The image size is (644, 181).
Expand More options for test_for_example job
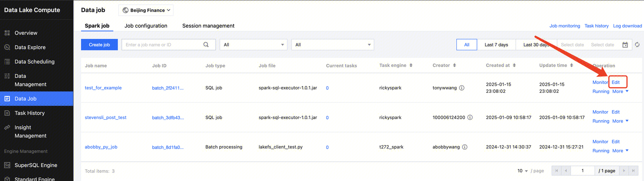pyautogui.click(x=620, y=92)
